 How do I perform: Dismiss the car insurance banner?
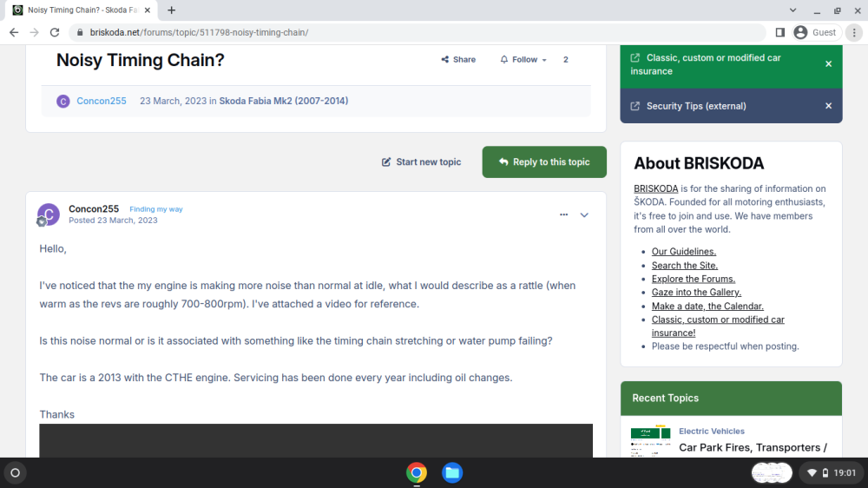coord(829,64)
